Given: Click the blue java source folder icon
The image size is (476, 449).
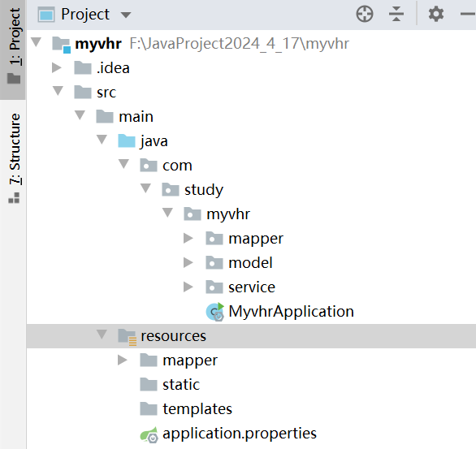Looking at the screenshot, I should 126,141.
